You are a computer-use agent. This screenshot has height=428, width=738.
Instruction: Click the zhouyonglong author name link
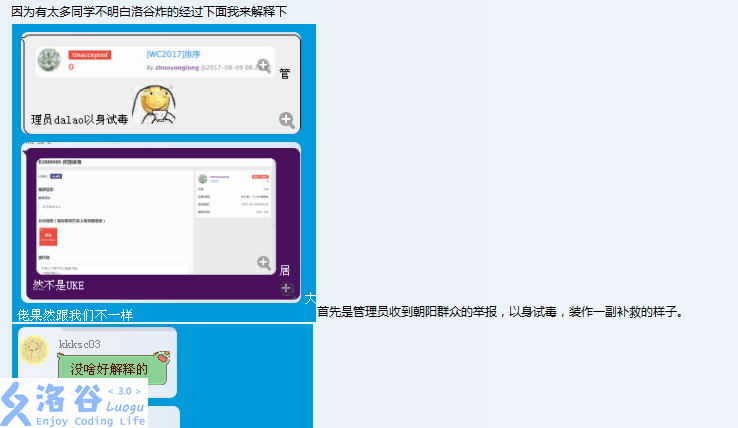177,67
